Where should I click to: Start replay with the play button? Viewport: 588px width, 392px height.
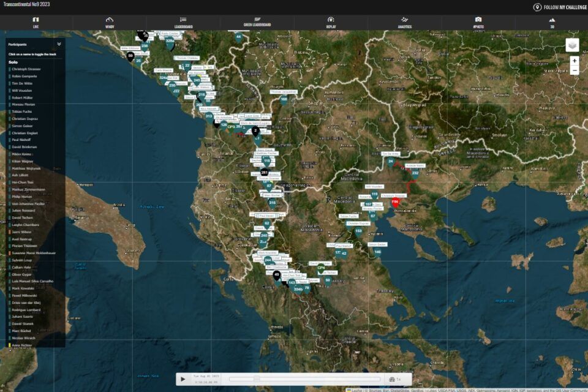(183, 379)
